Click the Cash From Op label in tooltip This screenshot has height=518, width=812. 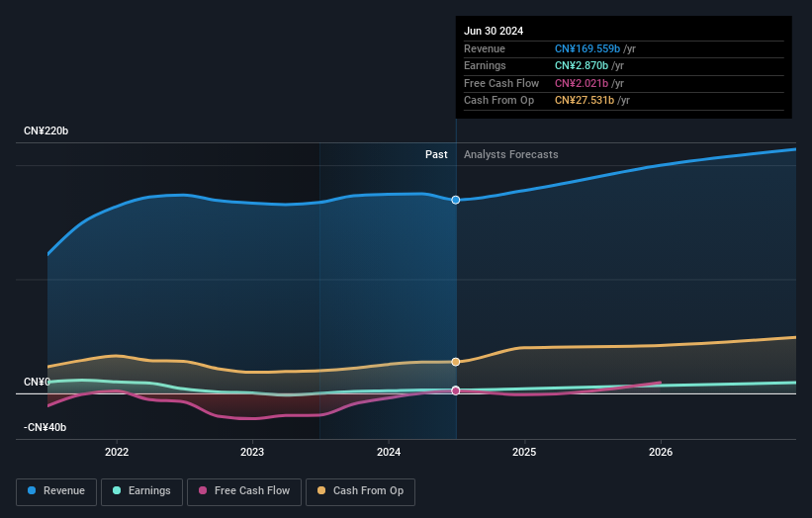click(x=498, y=101)
